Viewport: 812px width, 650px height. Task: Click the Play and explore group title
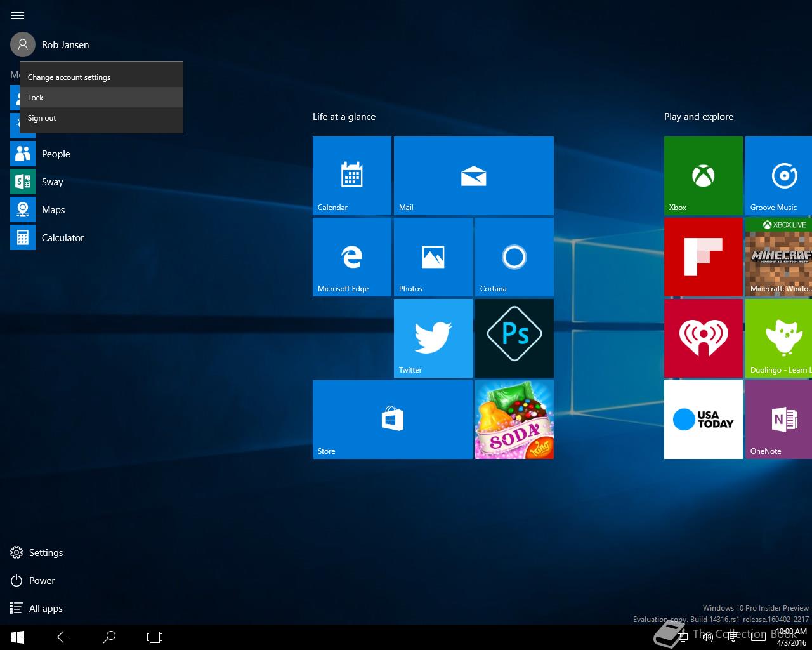click(x=698, y=117)
